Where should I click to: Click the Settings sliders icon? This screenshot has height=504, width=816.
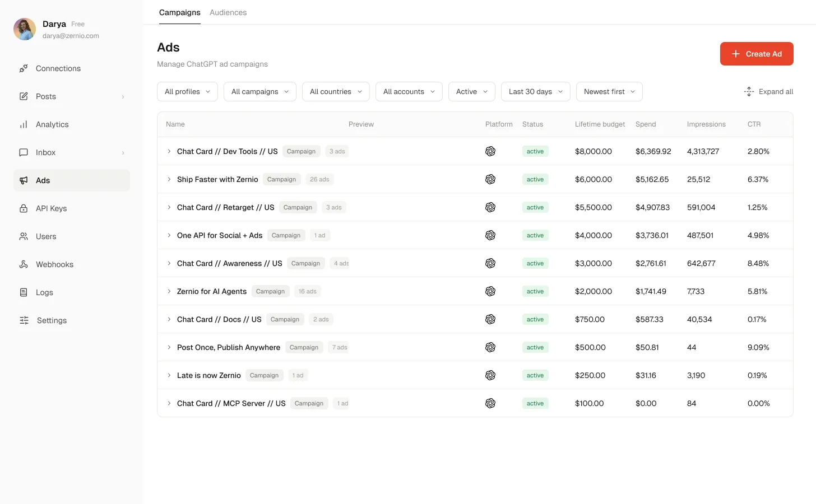coord(24,320)
